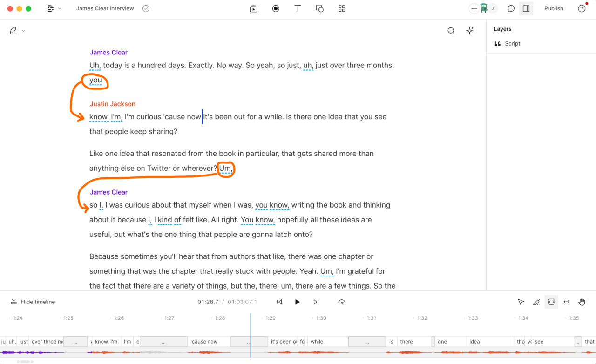Open the drawing tool dropdown at top left
This screenshot has width=596, height=364.
pos(17,30)
